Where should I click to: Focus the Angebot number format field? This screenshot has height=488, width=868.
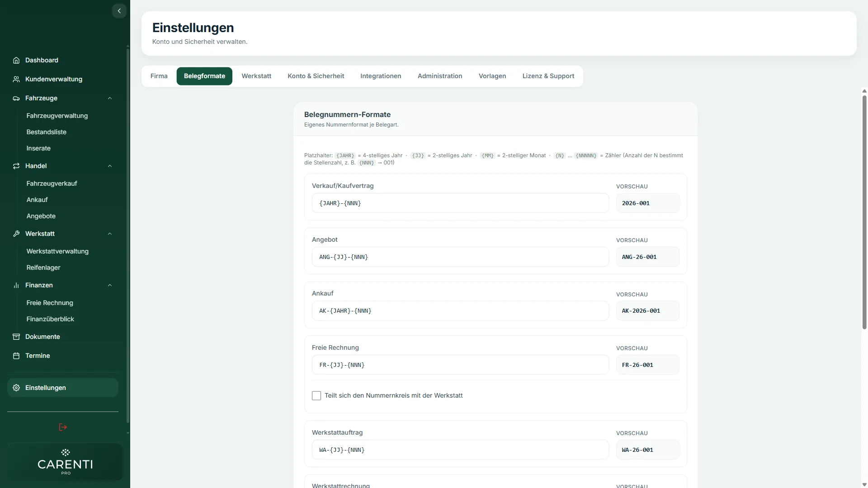(x=460, y=257)
